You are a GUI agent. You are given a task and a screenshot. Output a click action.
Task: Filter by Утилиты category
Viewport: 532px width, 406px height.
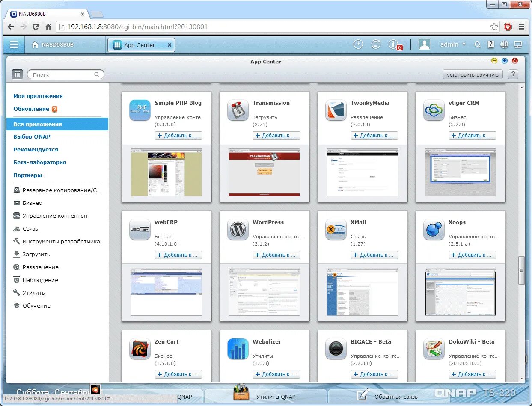29,293
